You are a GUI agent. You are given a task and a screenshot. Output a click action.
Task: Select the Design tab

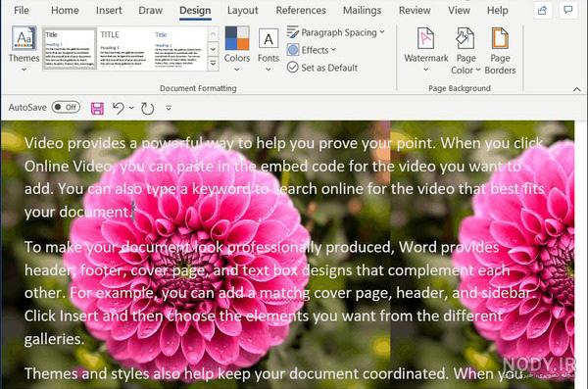click(195, 10)
